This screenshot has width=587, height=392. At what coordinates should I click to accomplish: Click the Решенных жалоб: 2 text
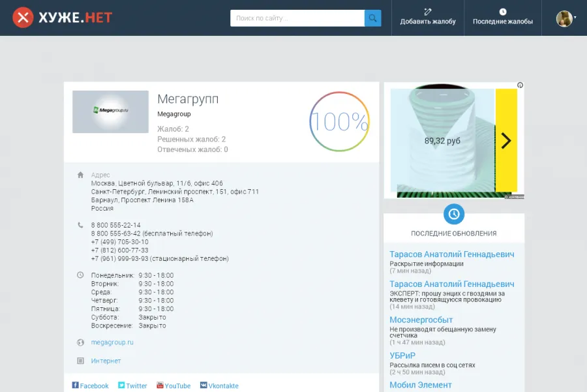191,140
